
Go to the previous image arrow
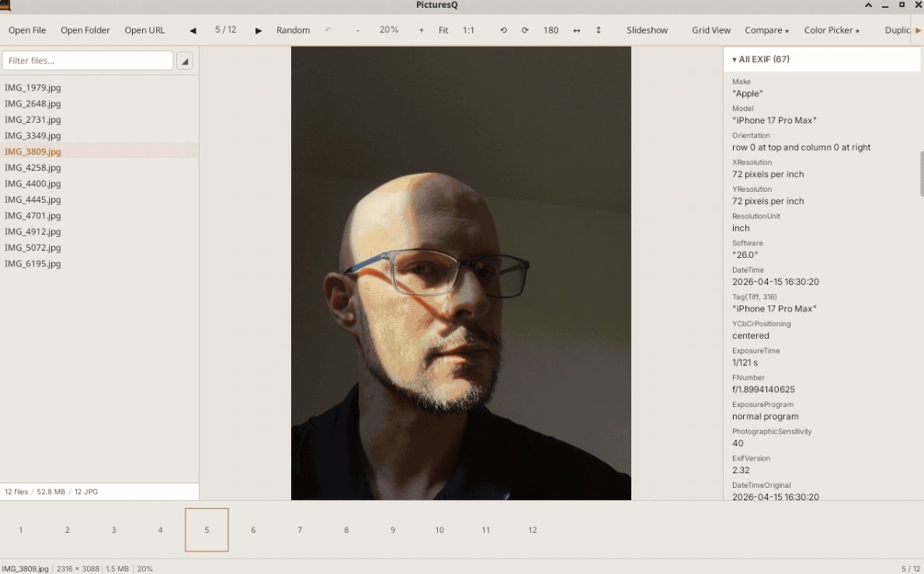tap(193, 30)
